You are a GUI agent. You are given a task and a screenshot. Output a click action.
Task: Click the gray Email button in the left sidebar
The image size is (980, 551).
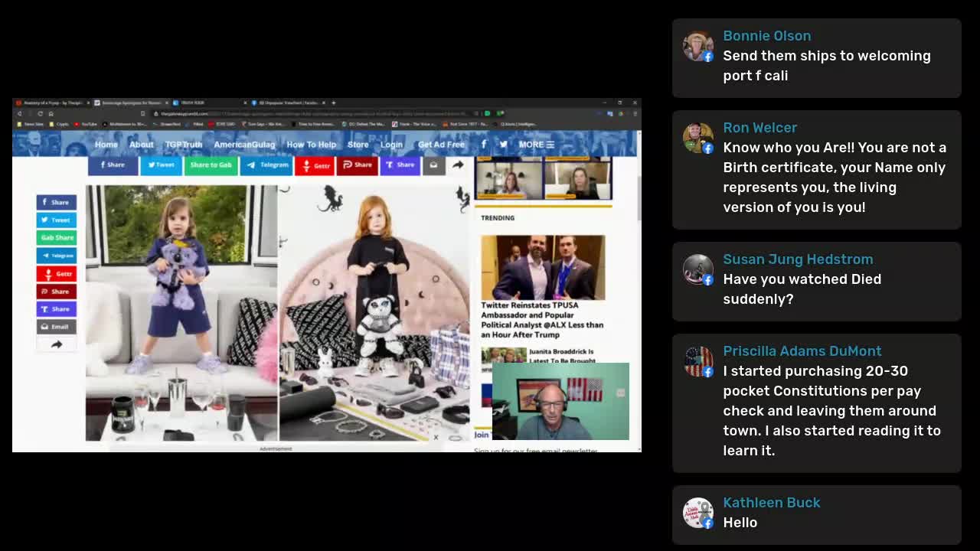tap(57, 327)
